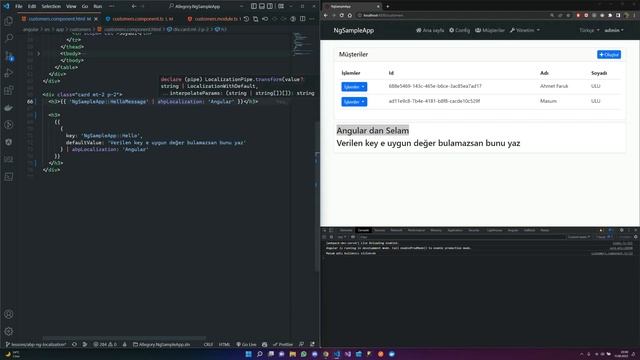Viewport: 640px width, 360px height.
Task: Open İşlemler dropdown for Masum row
Action: point(354,102)
